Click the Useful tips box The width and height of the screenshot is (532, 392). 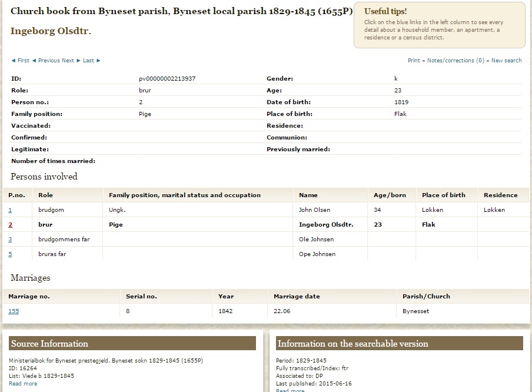(440, 25)
